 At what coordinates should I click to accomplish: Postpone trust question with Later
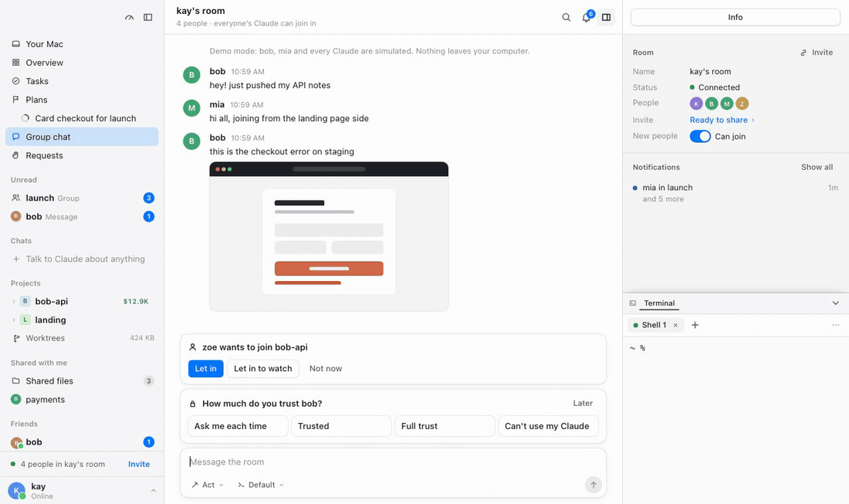583,404
